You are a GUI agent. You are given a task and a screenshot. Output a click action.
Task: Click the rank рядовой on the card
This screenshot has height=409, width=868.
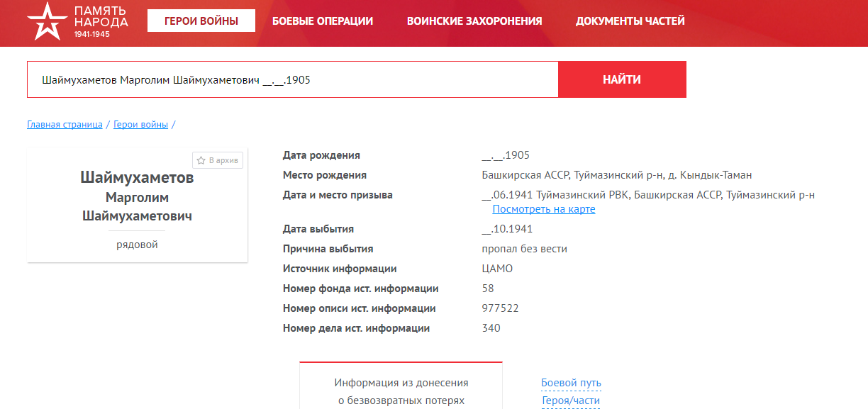(137, 245)
